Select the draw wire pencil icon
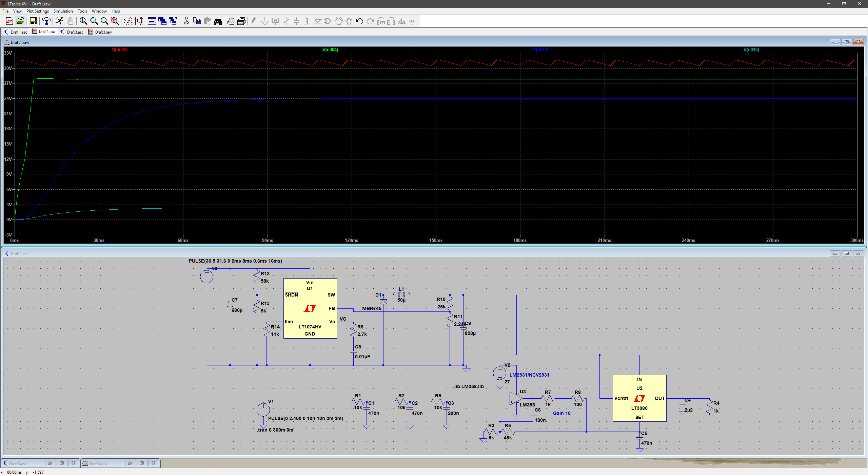The height and width of the screenshot is (475, 868). [x=254, y=21]
